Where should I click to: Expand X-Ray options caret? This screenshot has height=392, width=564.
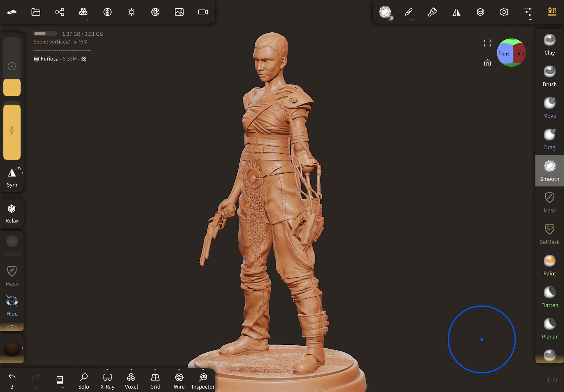click(x=108, y=370)
